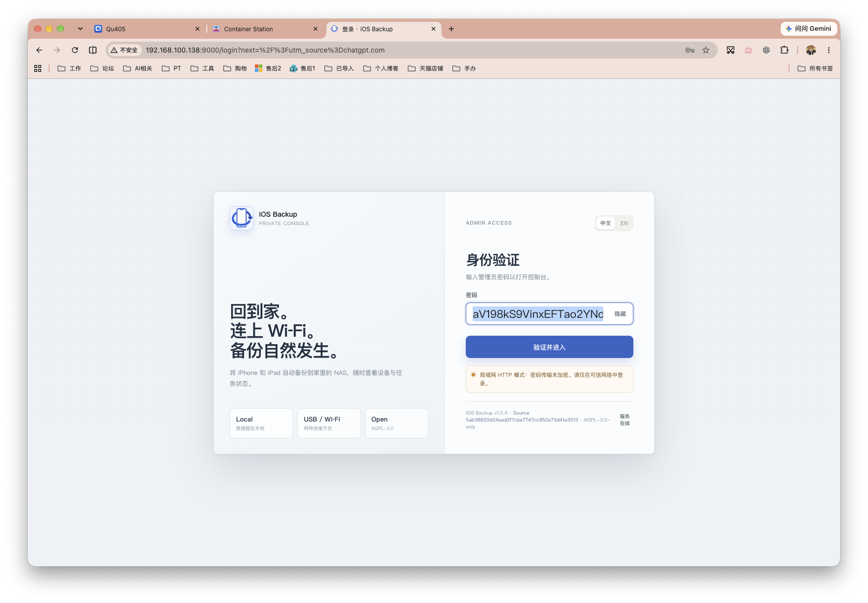Open the 论坛 bookmarks folder
868x603 pixels.
(102, 68)
